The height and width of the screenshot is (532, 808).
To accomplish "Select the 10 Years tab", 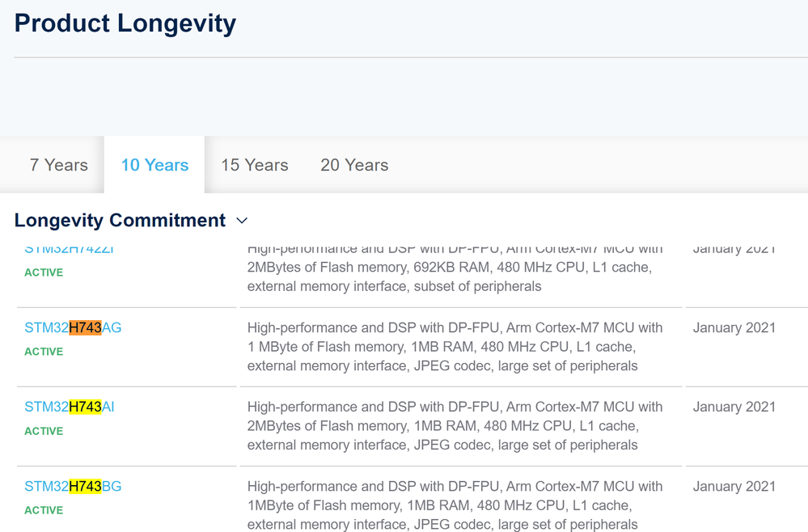I will 154,165.
